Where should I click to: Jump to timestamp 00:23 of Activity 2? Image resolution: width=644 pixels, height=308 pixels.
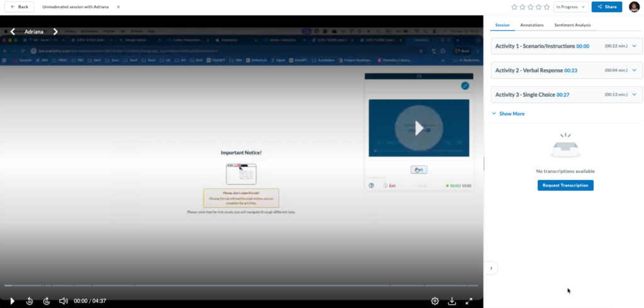click(x=570, y=70)
